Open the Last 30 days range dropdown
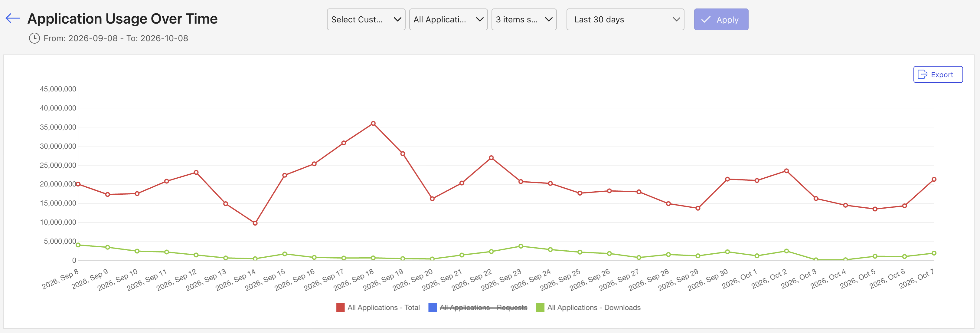Image resolution: width=980 pixels, height=333 pixels. point(625,19)
